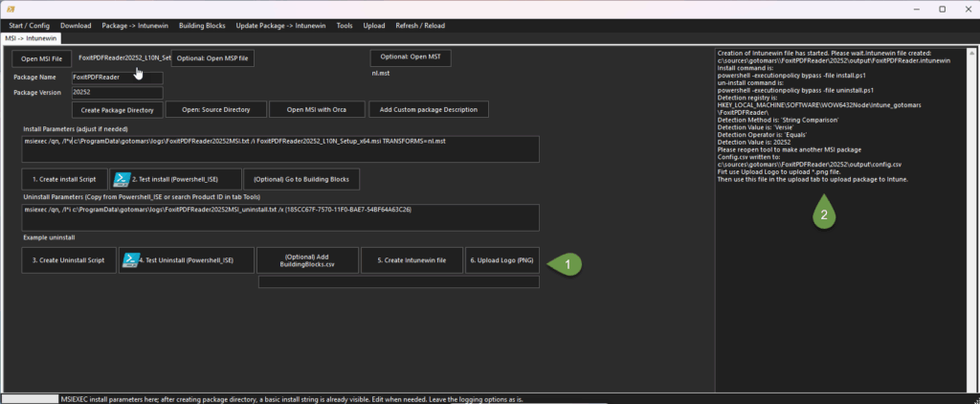Screen dimensions: 980x404
Task: Click inside the Uninstall Parameters text box
Action: [279, 217]
